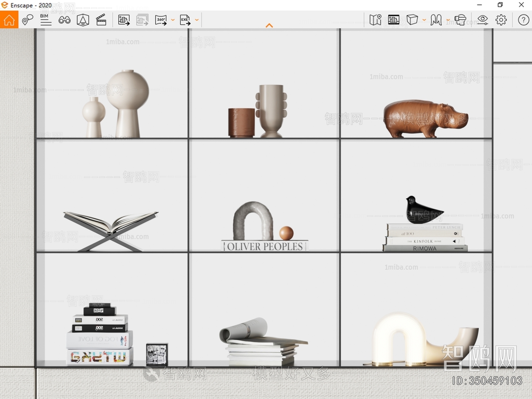Minimize the Enscape window
The width and height of the screenshot is (532, 399).
(479, 5)
